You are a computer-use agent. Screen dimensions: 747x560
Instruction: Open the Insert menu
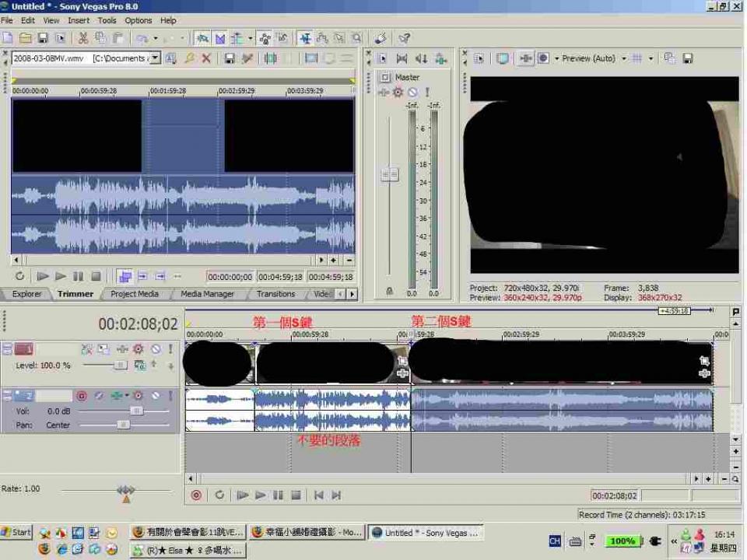(79, 20)
